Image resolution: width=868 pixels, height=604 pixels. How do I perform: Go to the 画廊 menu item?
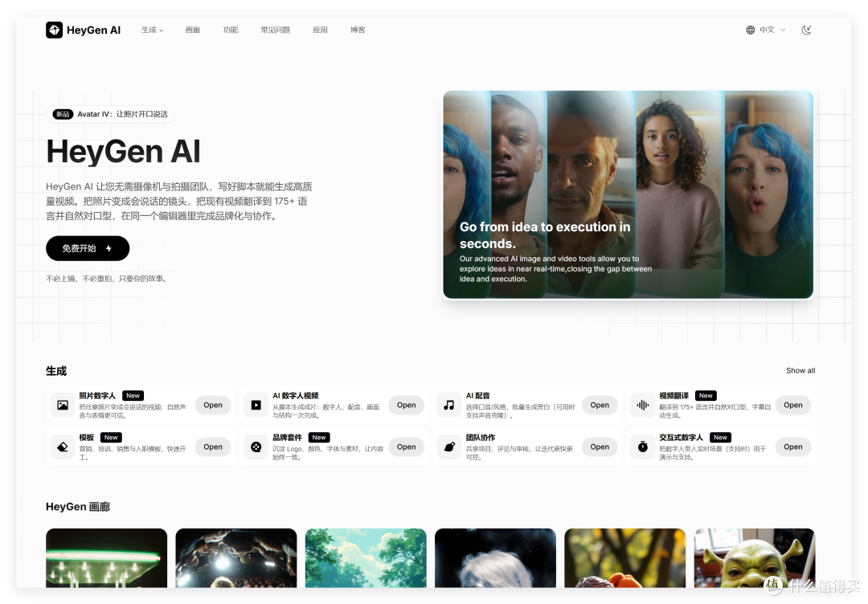[193, 30]
